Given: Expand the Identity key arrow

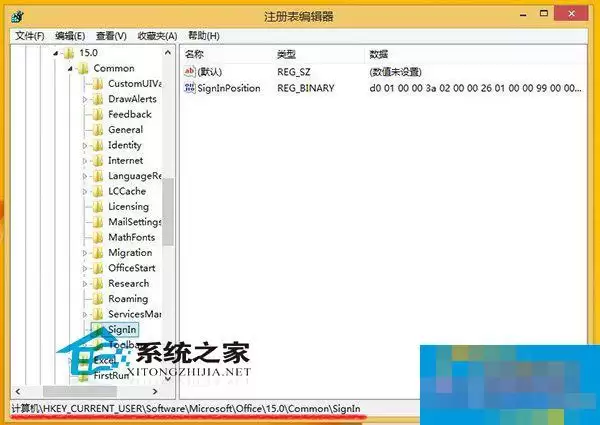Looking at the screenshot, I should tap(85, 145).
